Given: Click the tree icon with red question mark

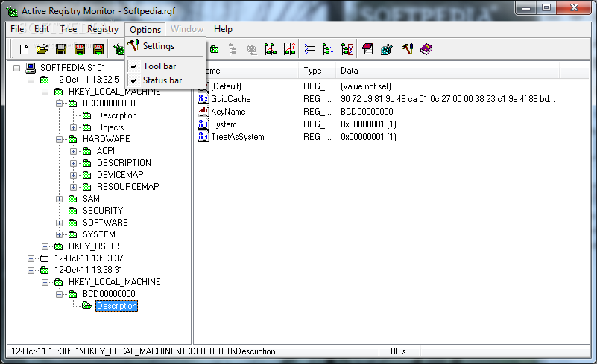Looking at the screenshot, I should [x=289, y=49].
